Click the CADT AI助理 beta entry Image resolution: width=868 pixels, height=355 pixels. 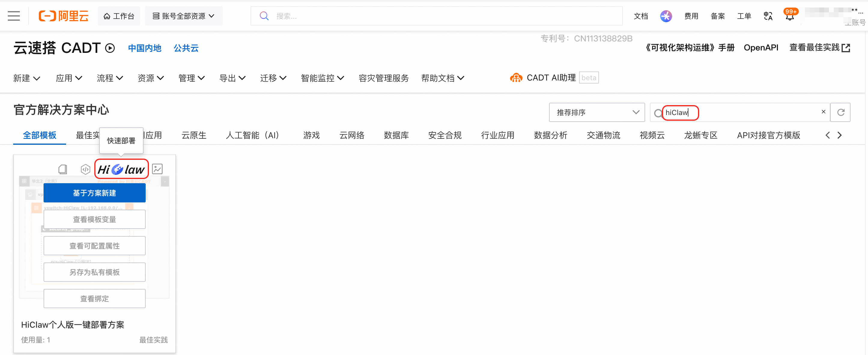[554, 78]
